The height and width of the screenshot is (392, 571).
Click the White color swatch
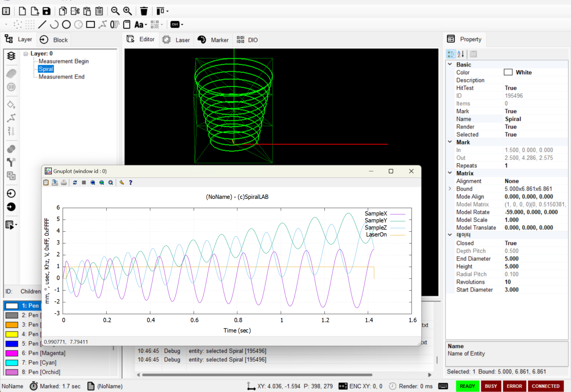pos(508,72)
